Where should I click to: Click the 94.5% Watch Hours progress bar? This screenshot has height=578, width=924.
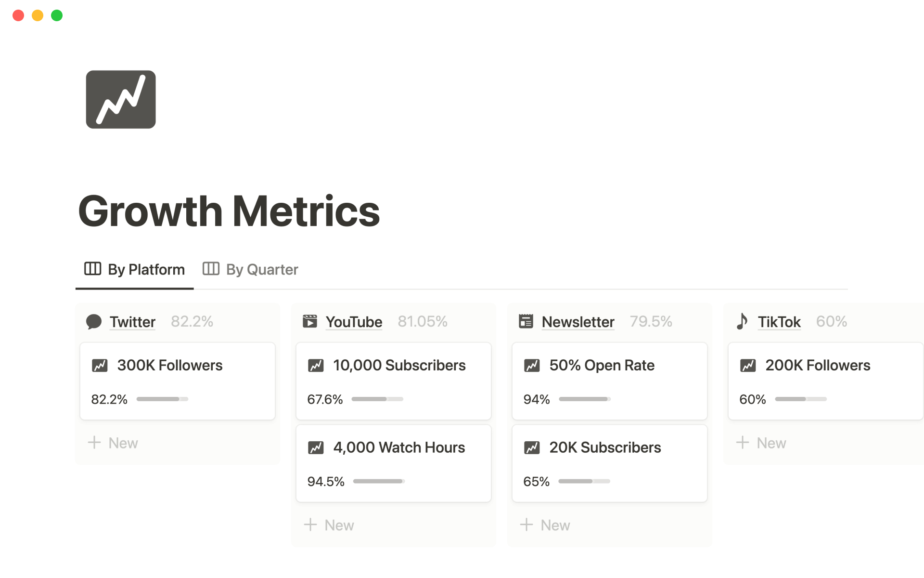pyautogui.click(x=379, y=481)
